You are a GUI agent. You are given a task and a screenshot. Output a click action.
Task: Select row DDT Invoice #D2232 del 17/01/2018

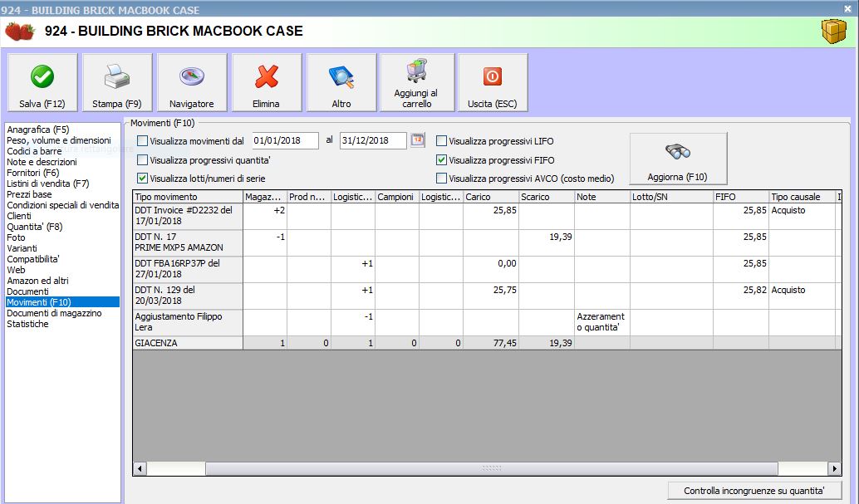click(x=188, y=216)
